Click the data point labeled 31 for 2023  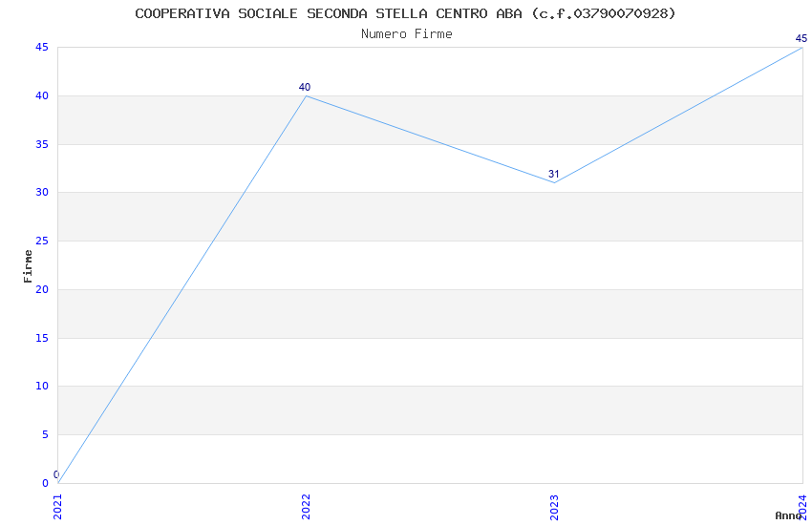point(554,182)
